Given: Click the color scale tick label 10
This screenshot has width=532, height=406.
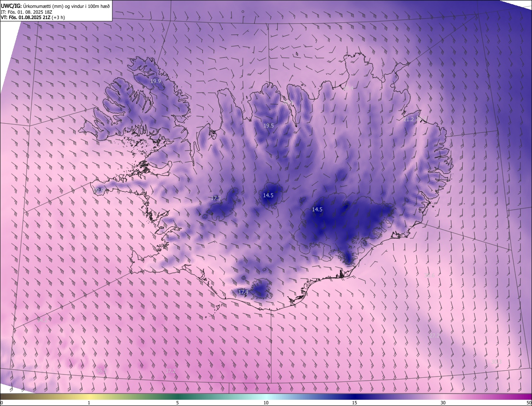Looking at the screenshot, I should (x=266, y=403).
